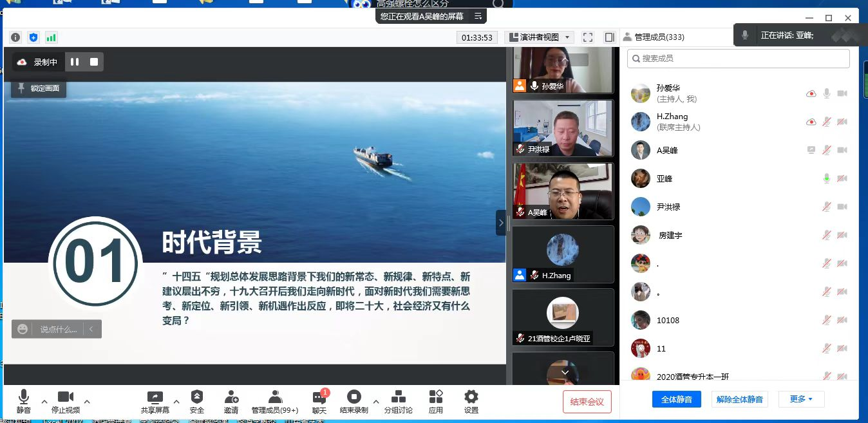
Task: Open the 设置 settings gear
Action: coord(471,397)
